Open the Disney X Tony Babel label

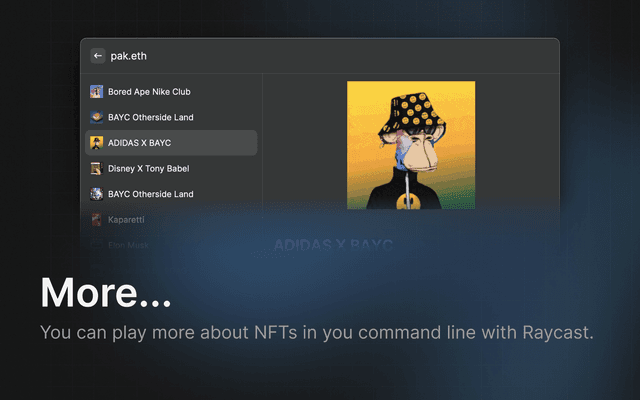pyautogui.click(x=148, y=169)
